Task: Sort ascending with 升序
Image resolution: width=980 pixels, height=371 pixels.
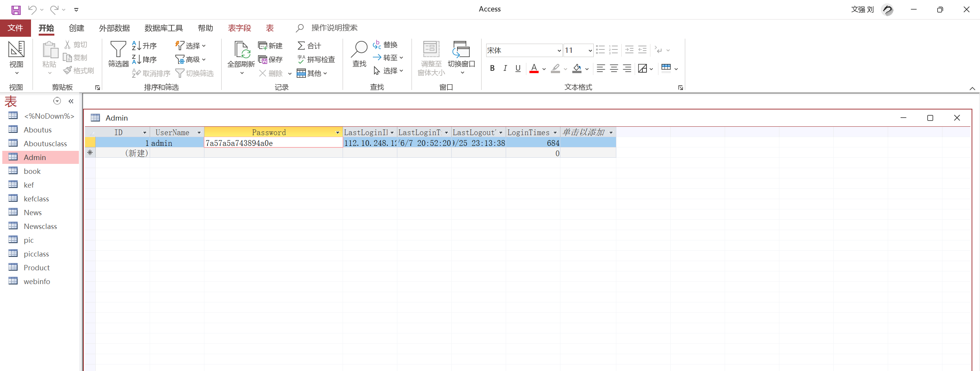Action: tap(144, 46)
